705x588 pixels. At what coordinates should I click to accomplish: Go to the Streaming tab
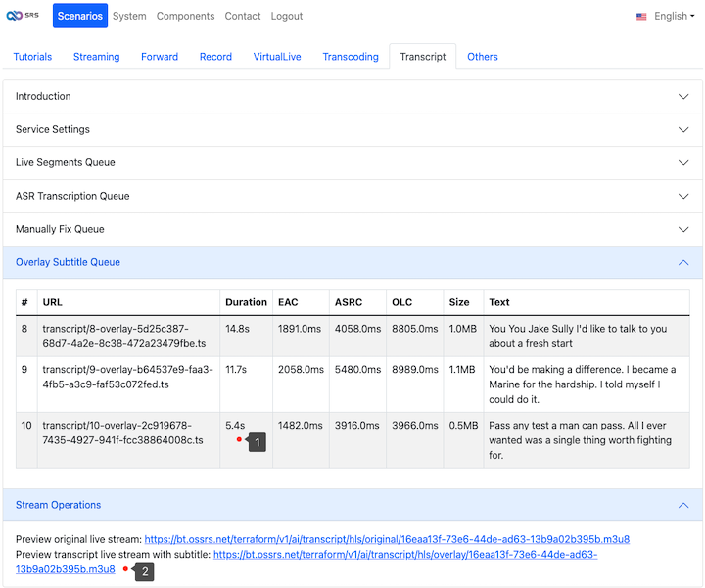[96, 57]
